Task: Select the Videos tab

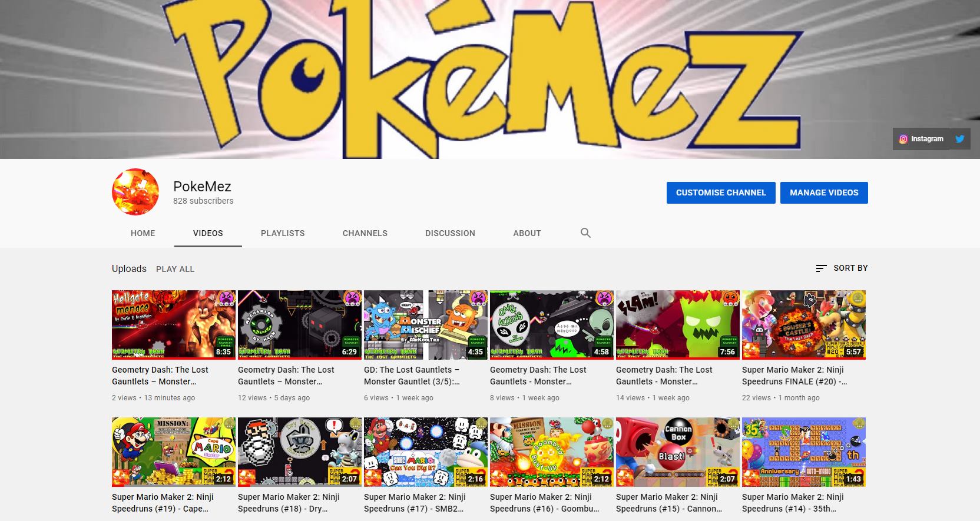Action: [208, 233]
